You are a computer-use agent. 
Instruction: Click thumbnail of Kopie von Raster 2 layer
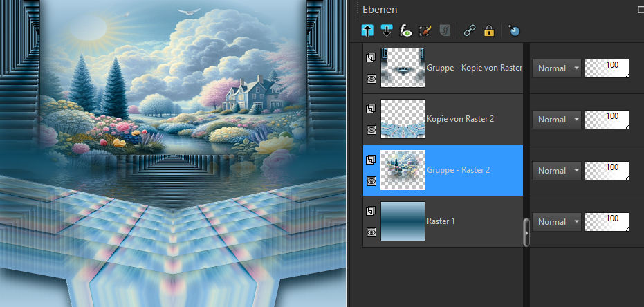(403, 119)
